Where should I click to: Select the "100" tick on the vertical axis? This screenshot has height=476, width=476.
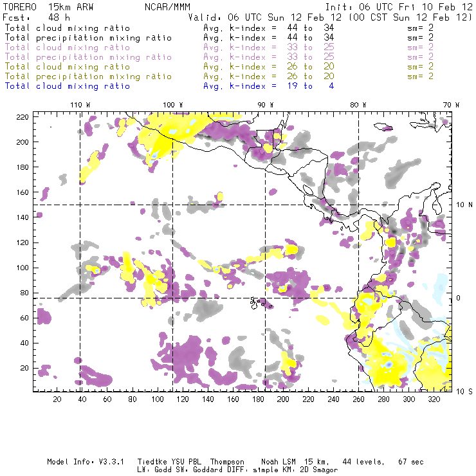pyautogui.click(x=23, y=268)
